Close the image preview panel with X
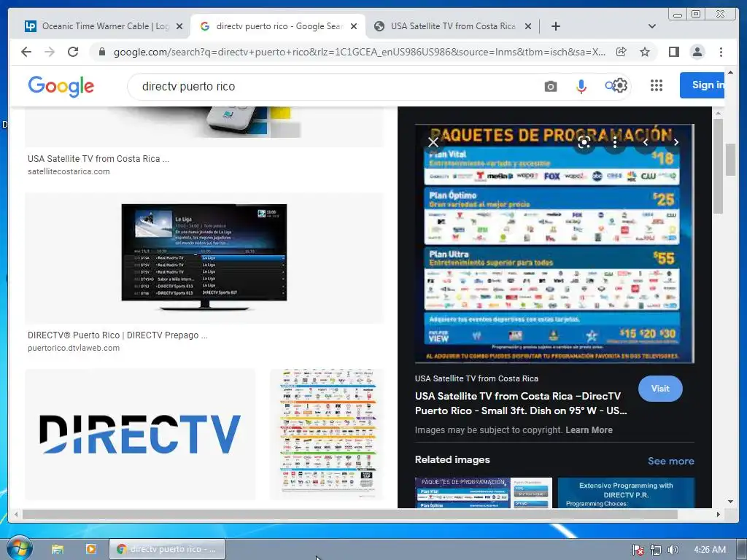This screenshot has width=747, height=560. point(433,142)
